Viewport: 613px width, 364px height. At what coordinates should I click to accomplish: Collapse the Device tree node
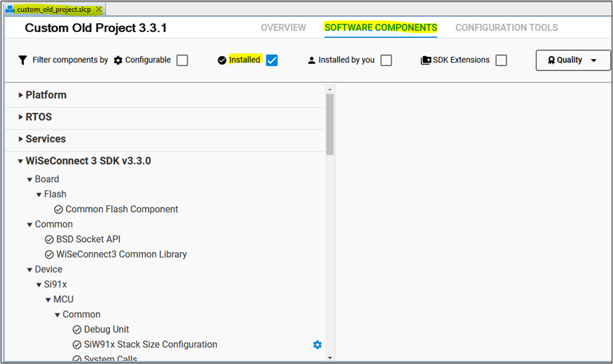29,270
